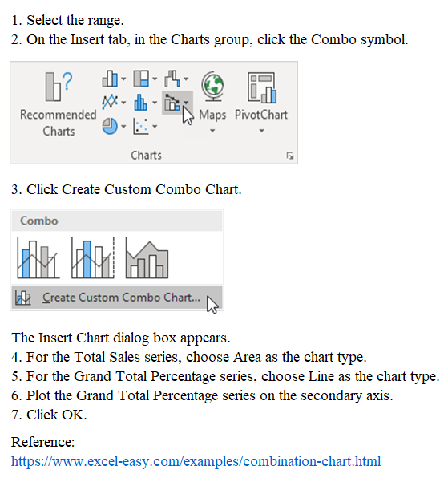Open the PivotChart icon

(261, 87)
